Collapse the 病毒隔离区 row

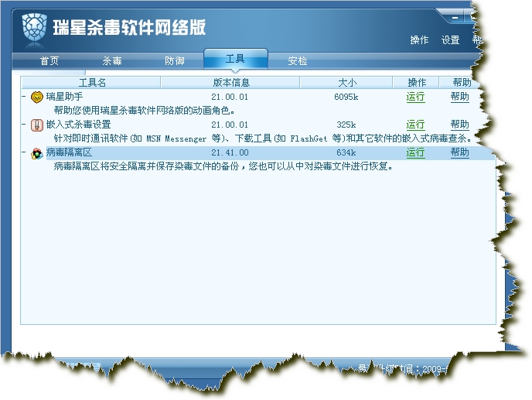click(x=24, y=152)
